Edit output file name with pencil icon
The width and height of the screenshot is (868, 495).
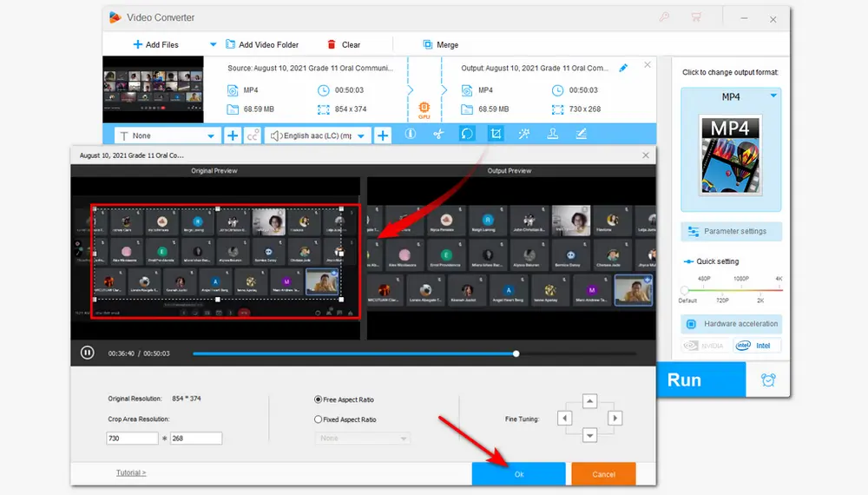coord(622,68)
